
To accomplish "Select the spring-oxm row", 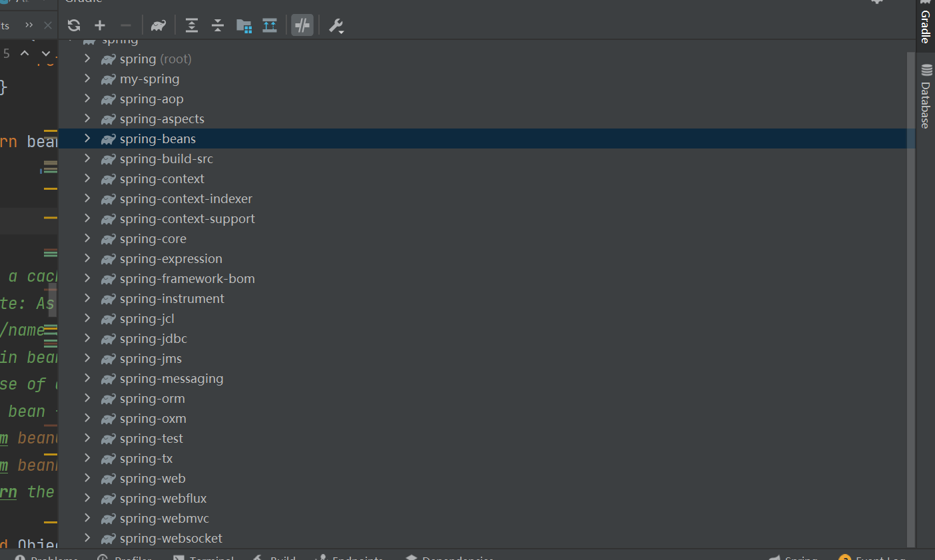I will [x=487, y=418].
